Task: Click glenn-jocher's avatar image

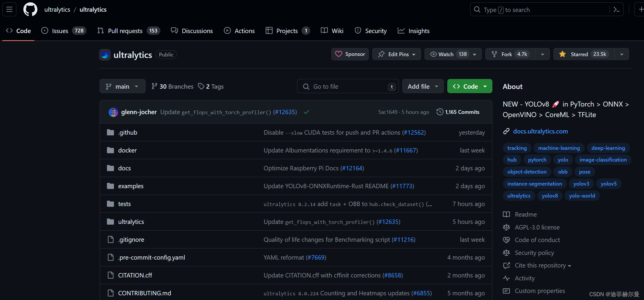Action: [113, 112]
